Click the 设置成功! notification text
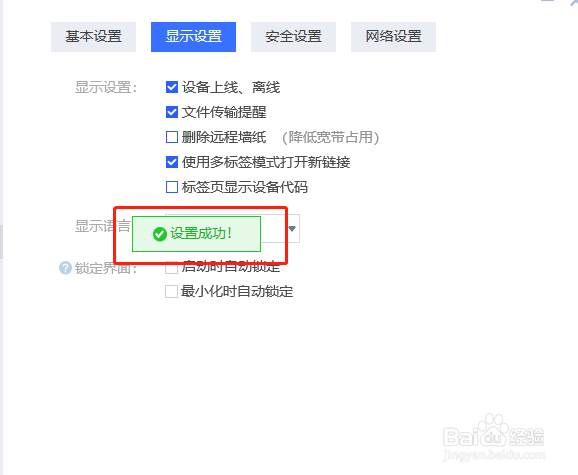Screen dimensions: 578x475 pos(201,234)
